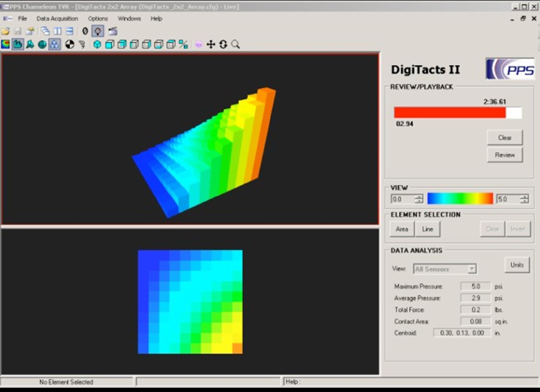Toggle the live light-bulb icon
This screenshot has height=392, width=540.
(x=98, y=31)
